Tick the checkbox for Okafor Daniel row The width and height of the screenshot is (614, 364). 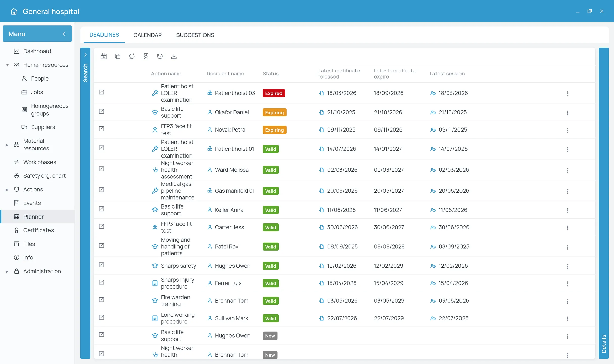point(101,111)
